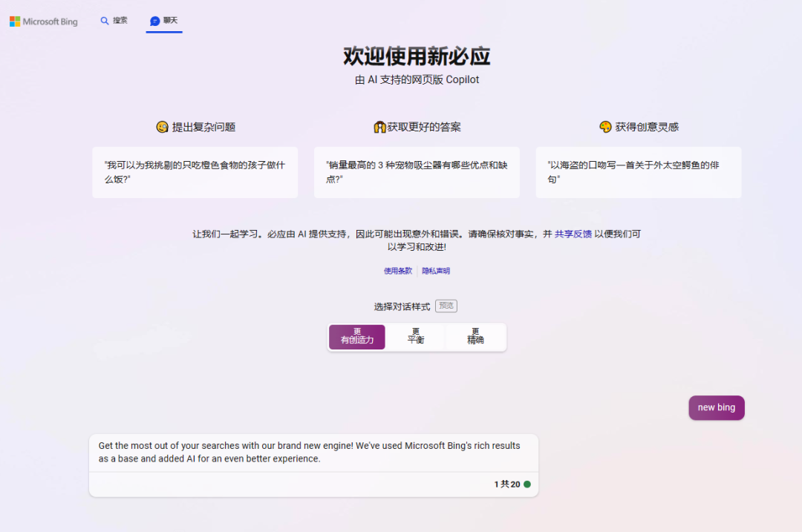Click the Microsoft Bing logo
This screenshot has height=532, width=802.
click(x=44, y=22)
